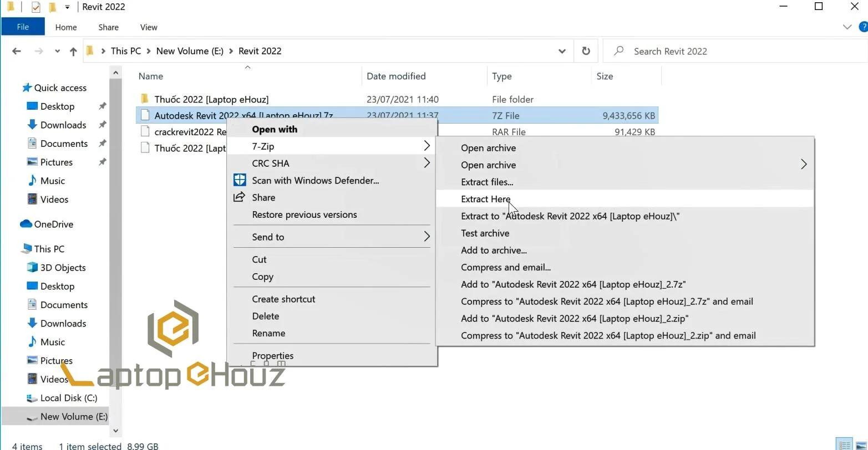The image size is (868, 450).
Task: Click the Videos icon under Quick access
Action: (x=32, y=200)
